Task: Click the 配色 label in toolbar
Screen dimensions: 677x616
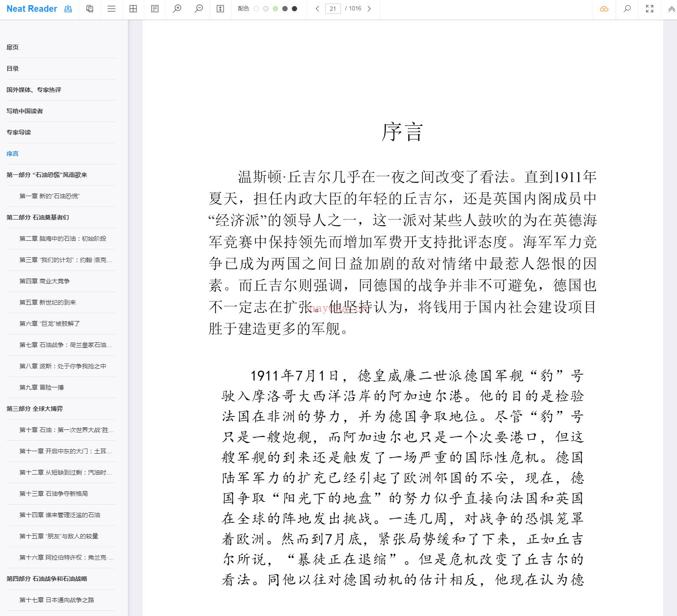Action: click(x=243, y=9)
